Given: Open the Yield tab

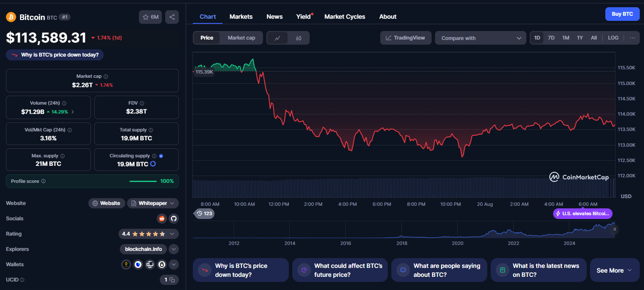Looking at the screenshot, I should point(303,17).
